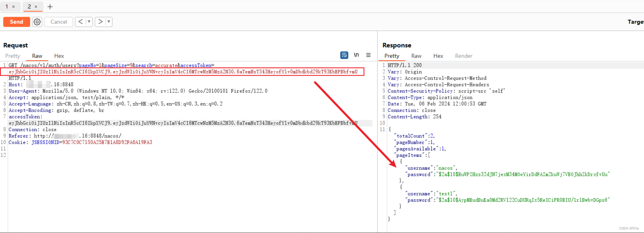This screenshot has width=644, height=233.
Task: Select Repeater tab 2
Action: coord(29,6)
